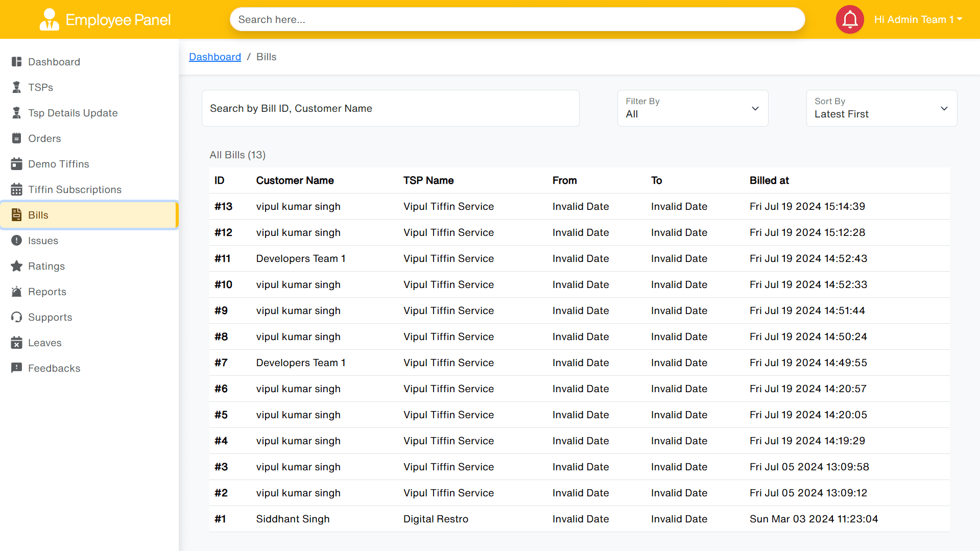Click the Tiffin Subscriptions calendar icon
980x551 pixels.
coord(16,189)
